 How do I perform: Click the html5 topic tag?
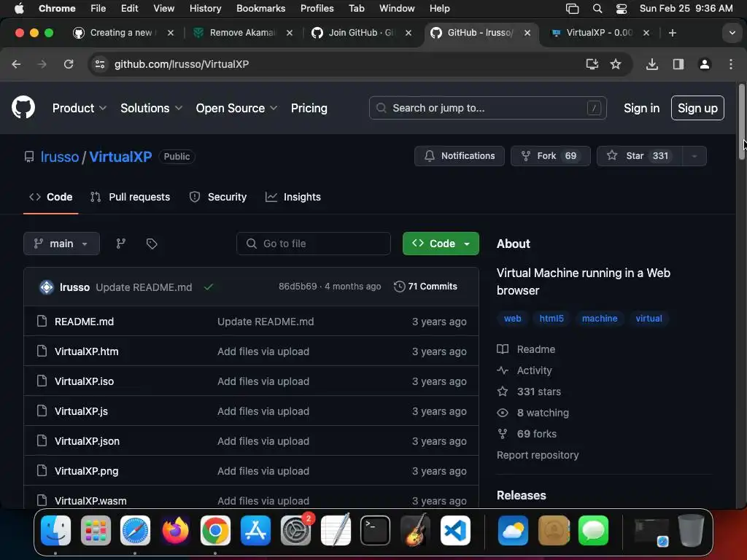(x=551, y=318)
